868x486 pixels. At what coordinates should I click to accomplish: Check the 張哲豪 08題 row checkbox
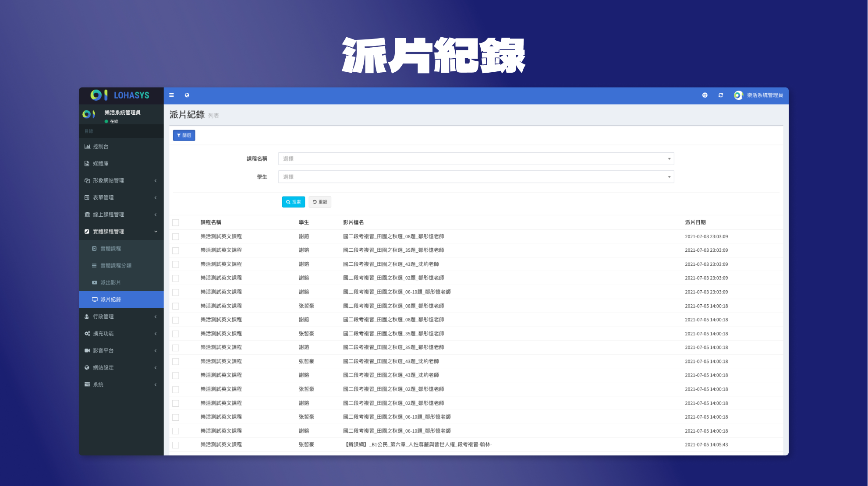click(176, 306)
